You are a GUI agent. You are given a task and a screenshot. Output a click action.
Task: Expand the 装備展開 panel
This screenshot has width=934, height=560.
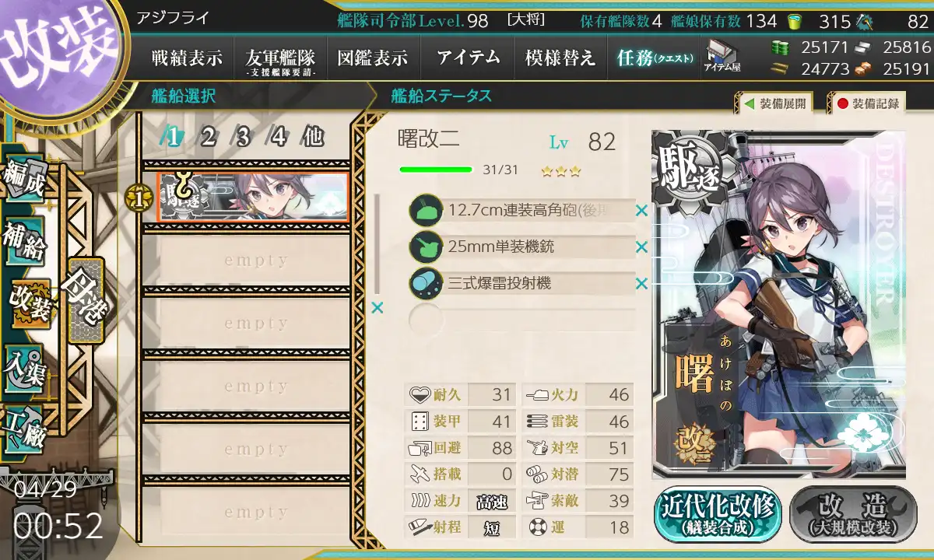[774, 103]
